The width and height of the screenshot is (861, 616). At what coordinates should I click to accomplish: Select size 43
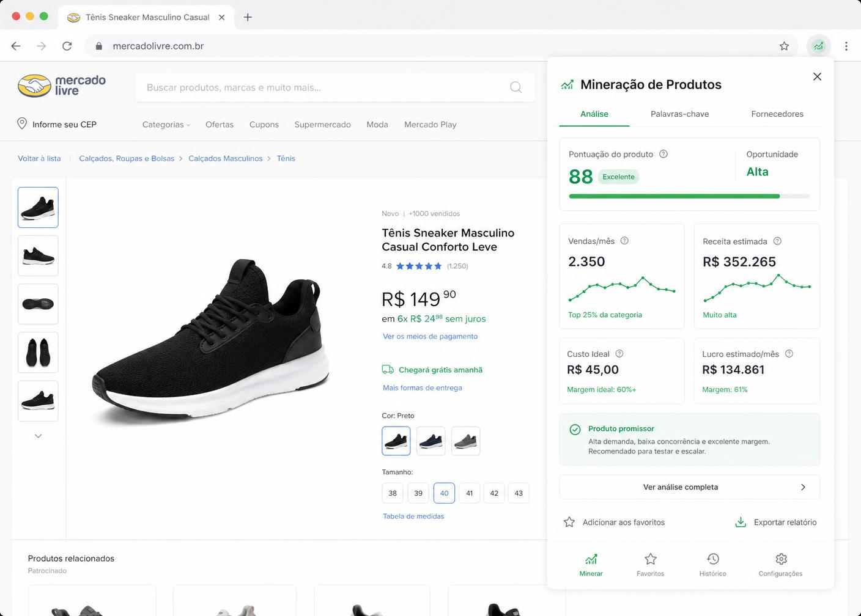pyautogui.click(x=519, y=493)
